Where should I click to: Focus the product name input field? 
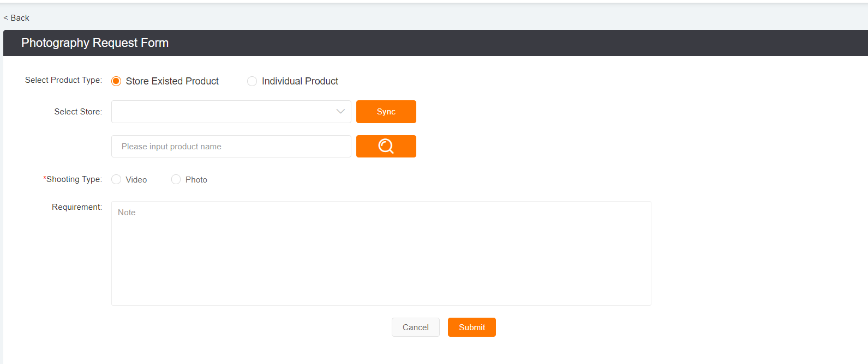pyautogui.click(x=231, y=147)
